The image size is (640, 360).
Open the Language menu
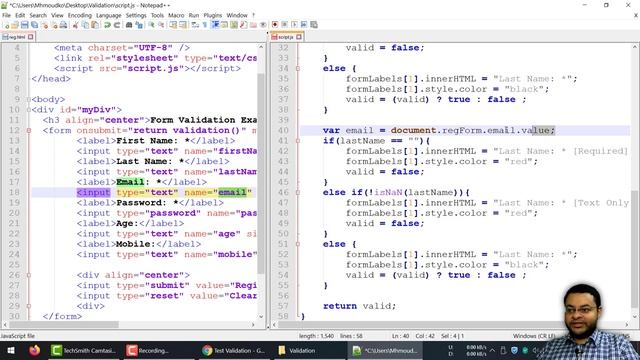click(109, 15)
